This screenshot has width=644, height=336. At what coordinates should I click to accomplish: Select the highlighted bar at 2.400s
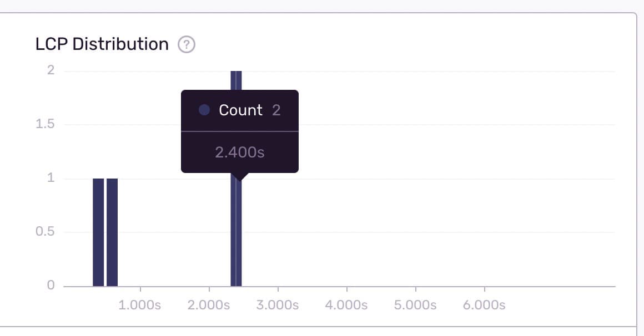[x=236, y=233]
